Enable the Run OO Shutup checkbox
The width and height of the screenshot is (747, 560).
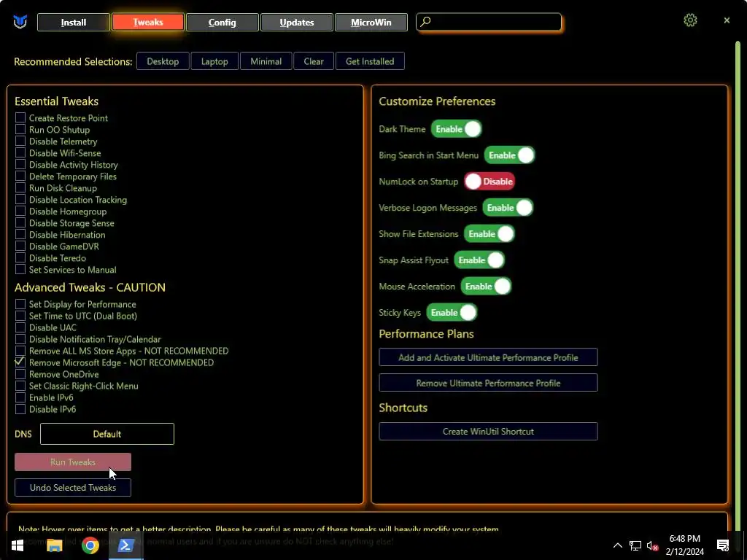(x=20, y=129)
